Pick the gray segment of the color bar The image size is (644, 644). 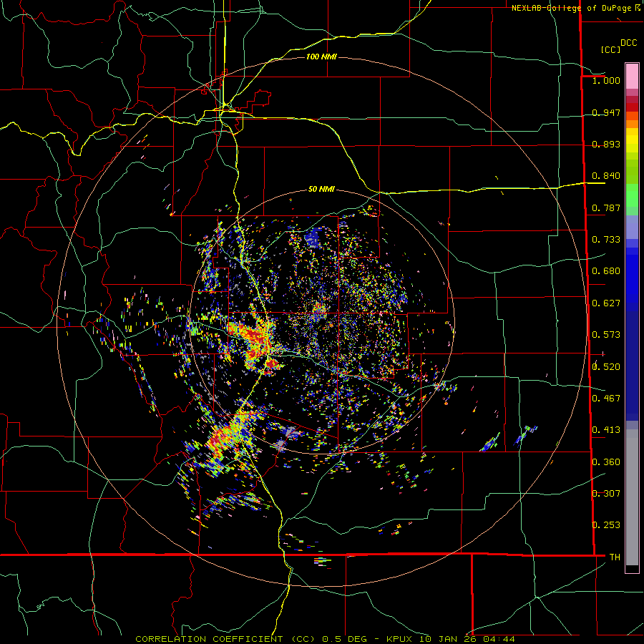[632, 497]
